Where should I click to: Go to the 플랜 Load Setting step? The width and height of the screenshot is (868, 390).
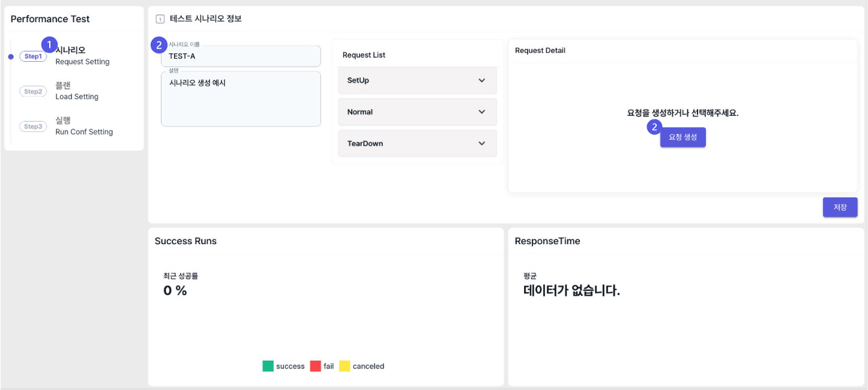[77, 91]
